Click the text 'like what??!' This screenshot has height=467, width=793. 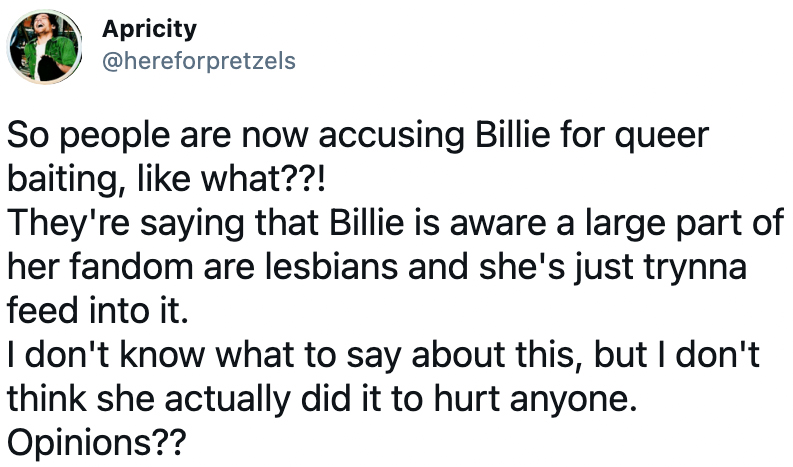(x=231, y=179)
